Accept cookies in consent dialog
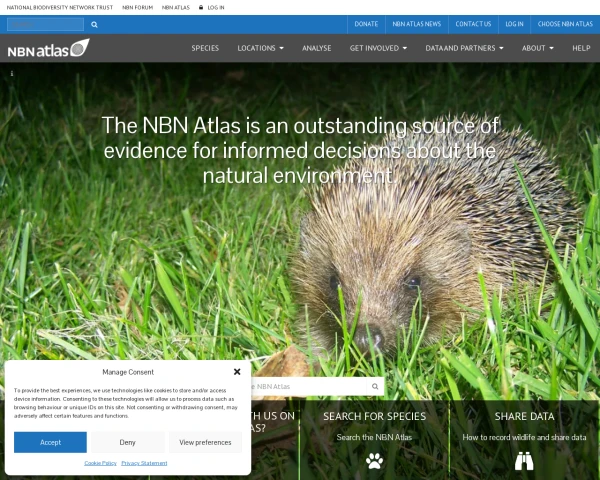 click(x=50, y=442)
